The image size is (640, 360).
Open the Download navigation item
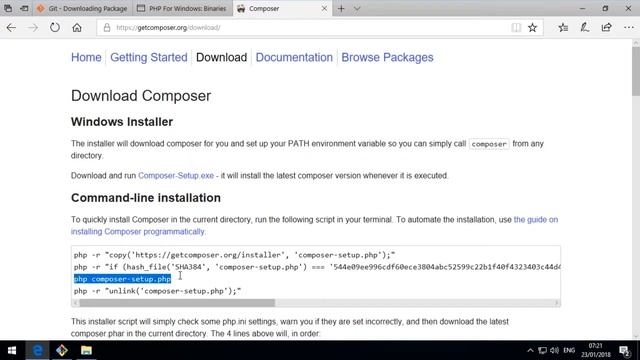(x=221, y=58)
